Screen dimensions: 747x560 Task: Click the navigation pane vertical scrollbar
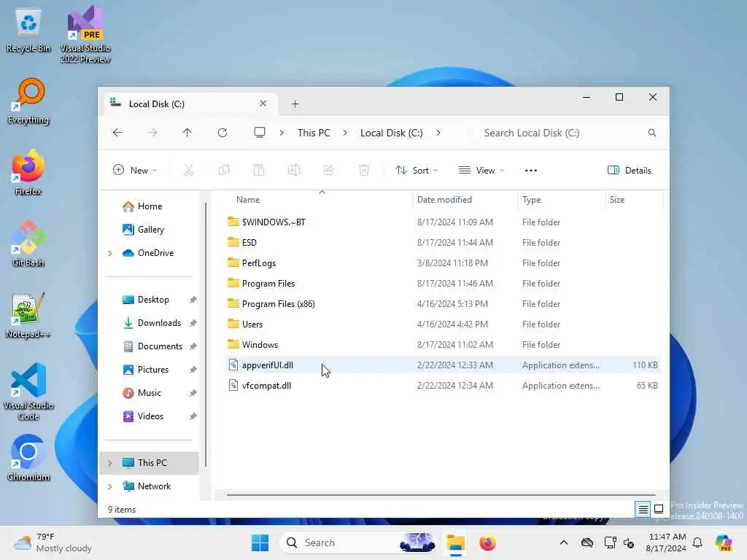(x=206, y=335)
